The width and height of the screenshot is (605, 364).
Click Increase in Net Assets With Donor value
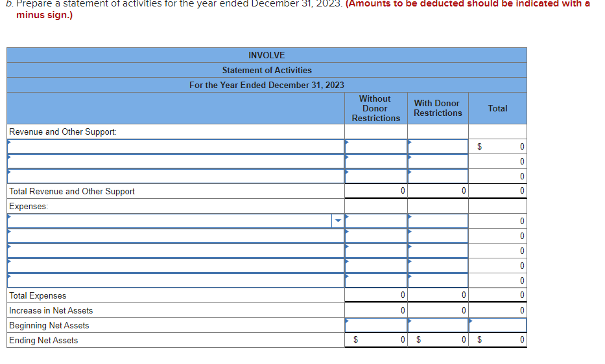(464, 310)
